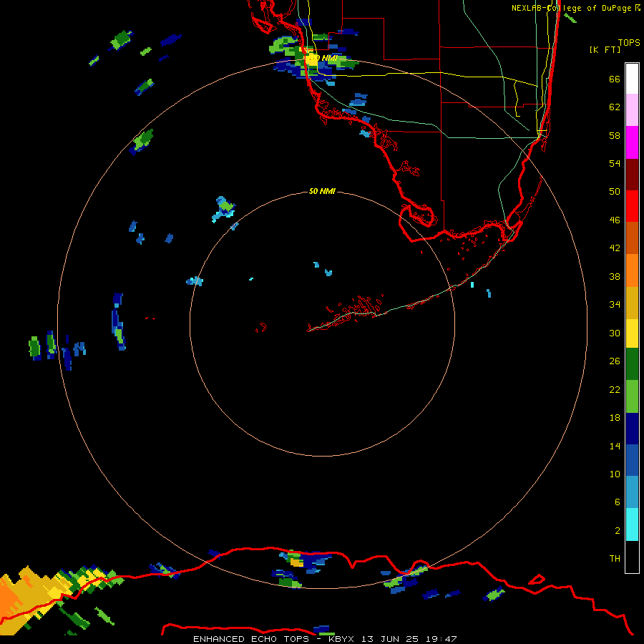Click the 50 NMI range ring label
Image resolution: width=644 pixels, height=644 pixels.
(322, 191)
